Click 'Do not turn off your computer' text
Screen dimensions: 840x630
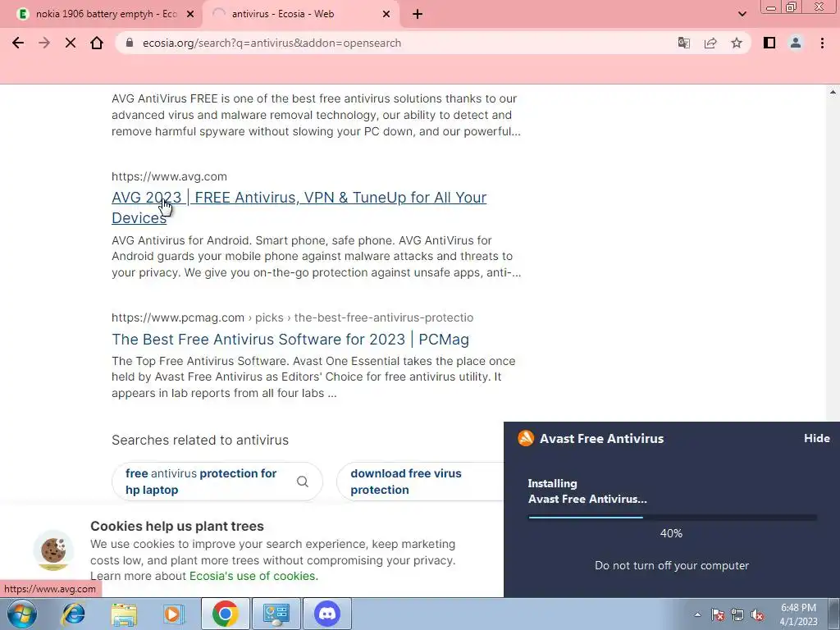pos(672,565)
